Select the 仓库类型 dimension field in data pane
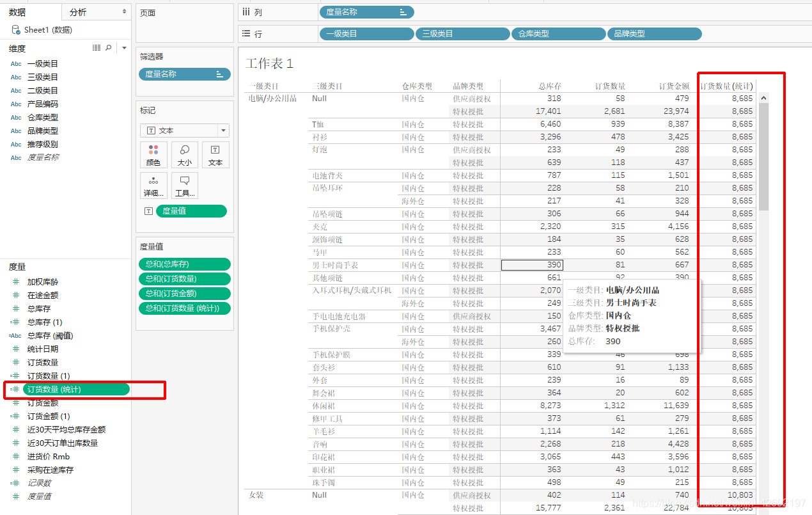The width and height of the screenshot is (812, 515). click(x=42, y=118)
